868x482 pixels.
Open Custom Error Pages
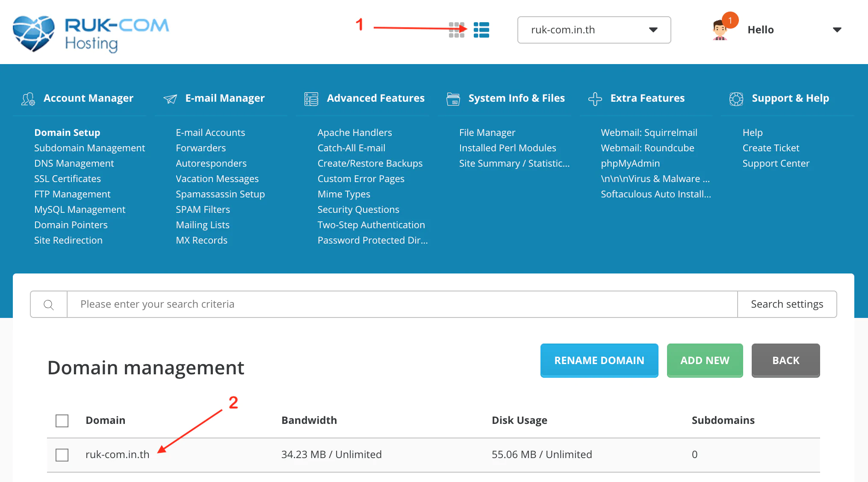pyautogui.click(x=361, y=179)
